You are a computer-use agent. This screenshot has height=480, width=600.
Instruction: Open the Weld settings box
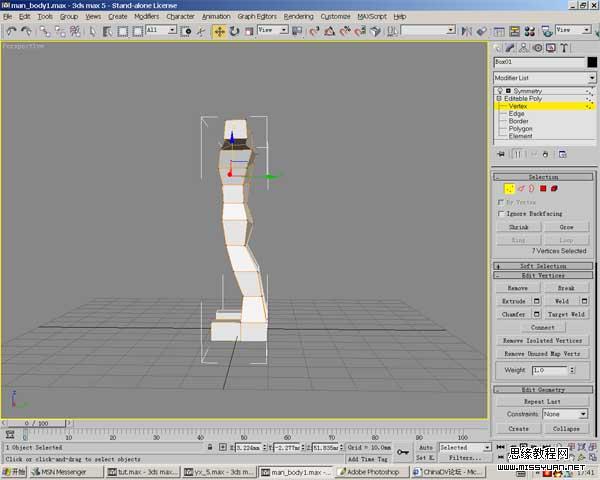[x=584, y=301]
